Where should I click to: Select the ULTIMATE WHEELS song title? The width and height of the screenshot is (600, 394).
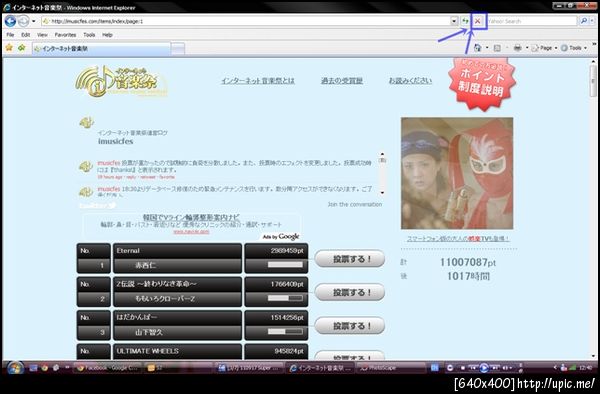(x=148, y=351)
